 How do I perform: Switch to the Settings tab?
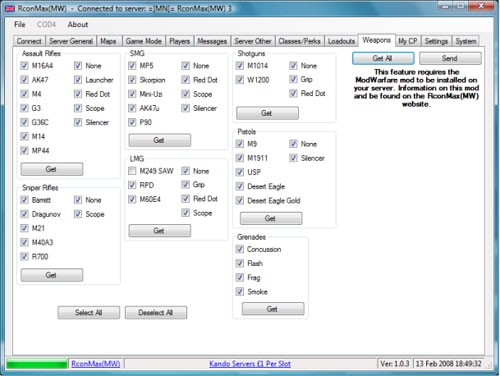pos(436,41)
